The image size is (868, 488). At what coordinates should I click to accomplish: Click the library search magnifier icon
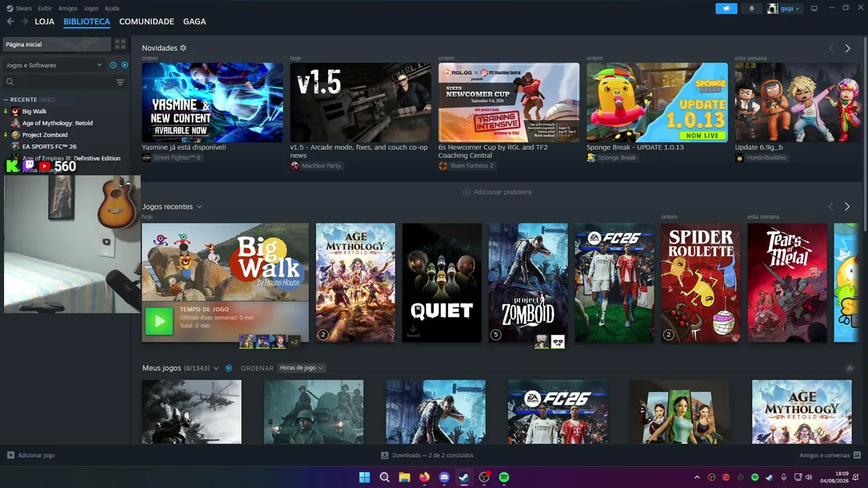point(9,82)
